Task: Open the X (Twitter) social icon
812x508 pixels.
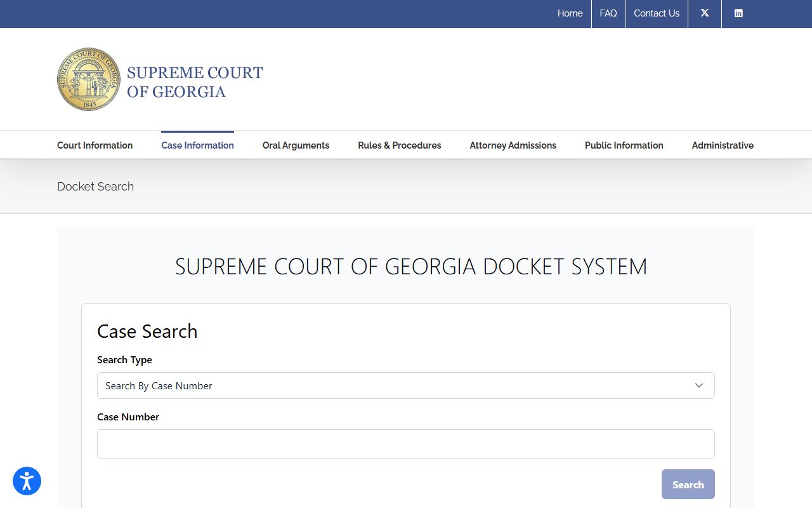Action: pos(705,13)
